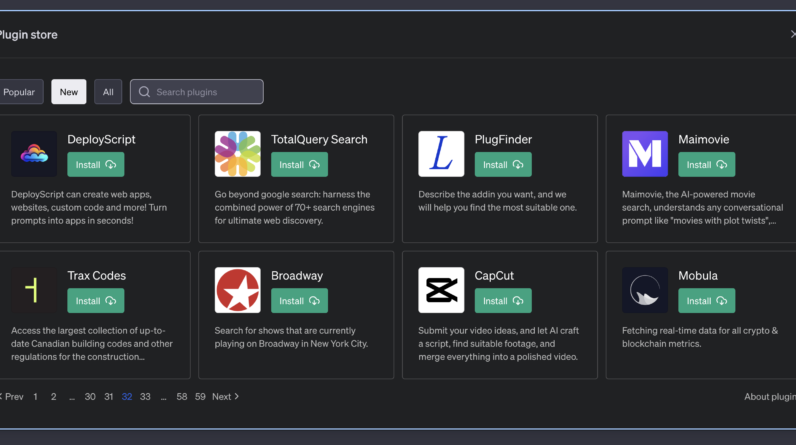Image resolution: width=796 pixels, height=445 pixels.
Task: Jump to page 30
Action: pyautogui.click(x=90, y=397)
